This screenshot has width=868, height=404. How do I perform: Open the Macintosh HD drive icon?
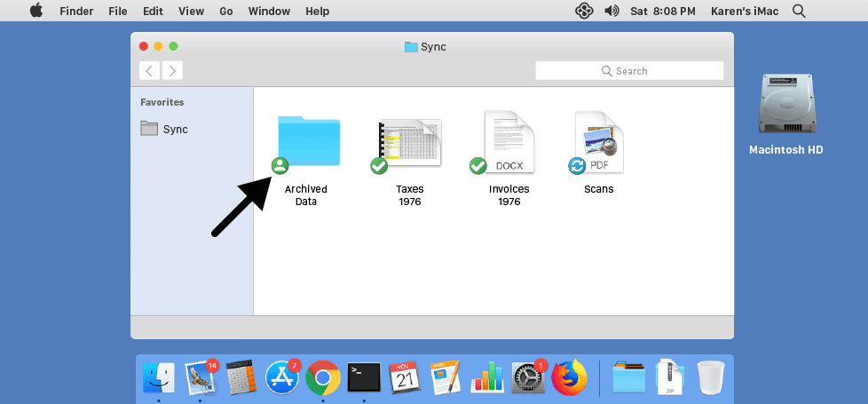tap(785, 107)
